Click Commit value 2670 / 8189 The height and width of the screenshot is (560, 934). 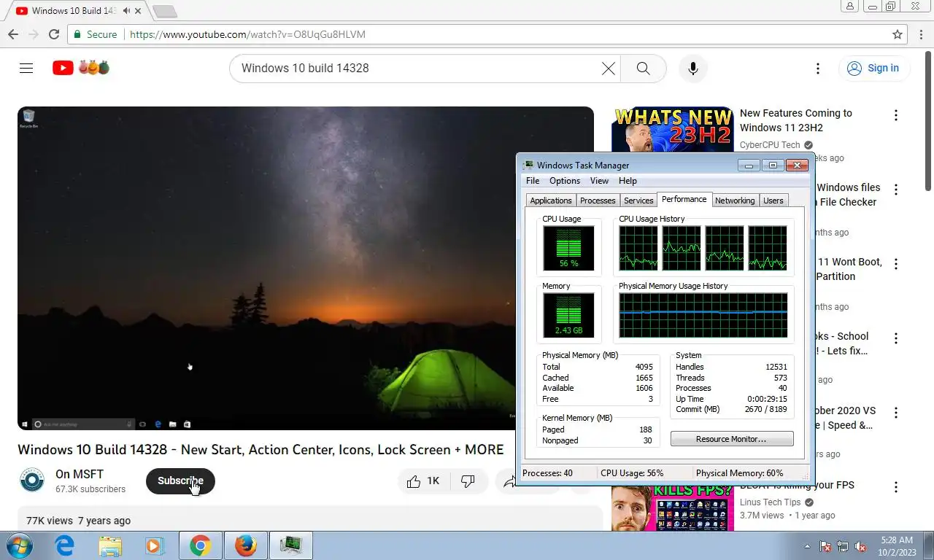(x=765, y=409)
